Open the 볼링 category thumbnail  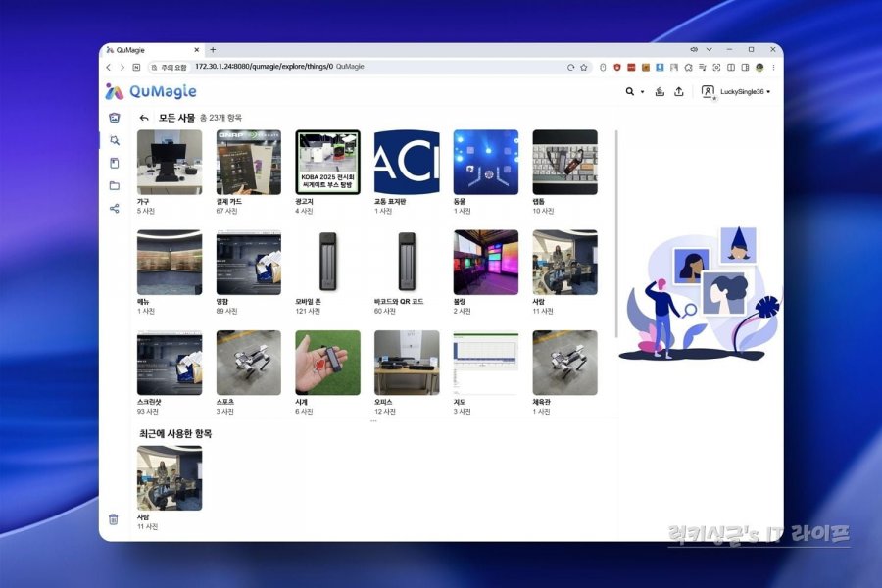click(486, 263)
